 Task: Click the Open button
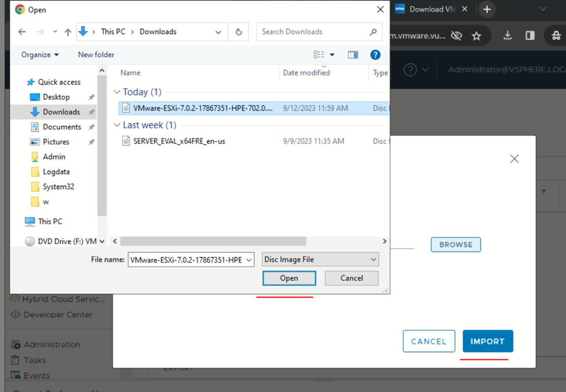point(289,278)
